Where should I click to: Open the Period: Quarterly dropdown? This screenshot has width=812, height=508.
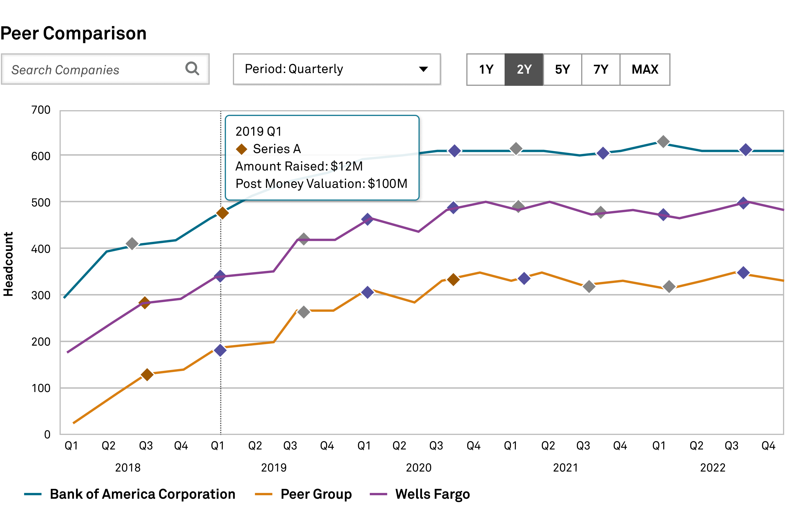click(x=337, y=69)
